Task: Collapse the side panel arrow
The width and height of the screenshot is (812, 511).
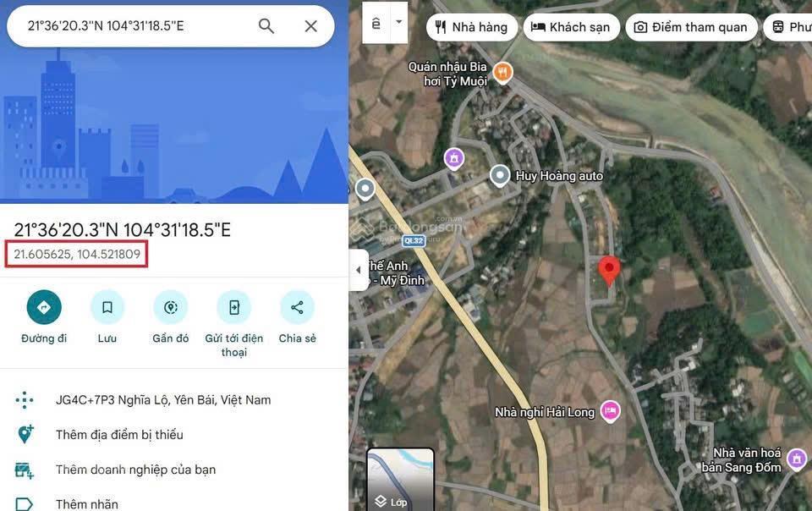Action: [359, 270]
